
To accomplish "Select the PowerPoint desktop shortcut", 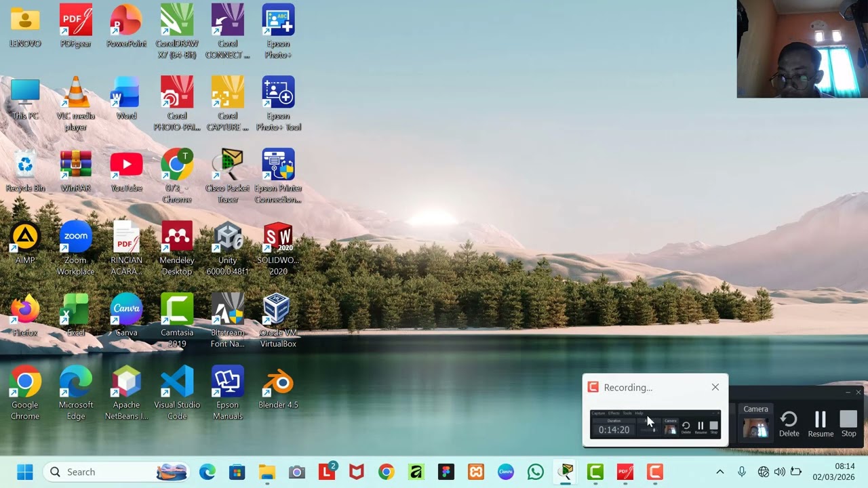I will click(126, 26).
